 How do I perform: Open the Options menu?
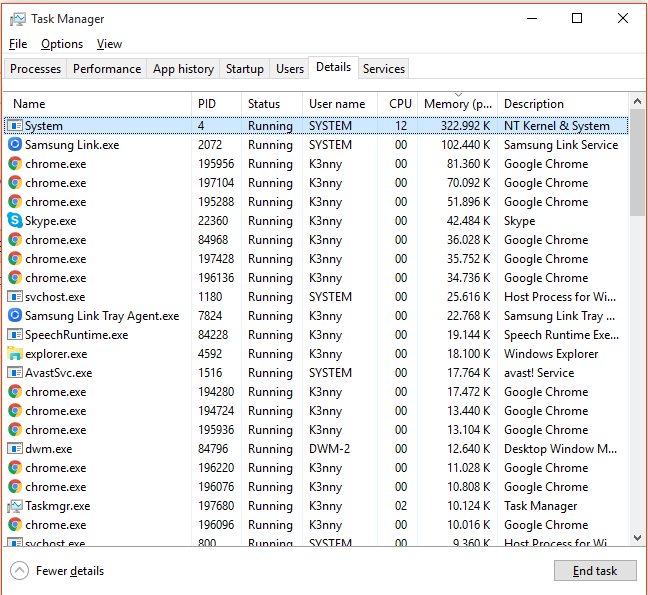(x=62, y=44)
